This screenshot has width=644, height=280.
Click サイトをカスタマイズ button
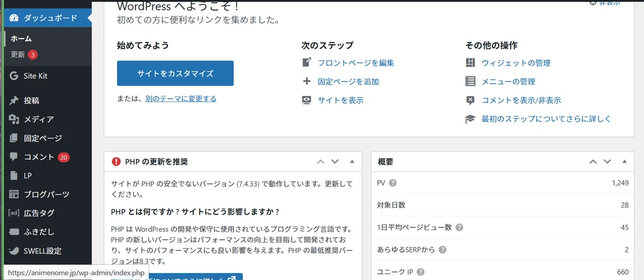tap(175, 73)
